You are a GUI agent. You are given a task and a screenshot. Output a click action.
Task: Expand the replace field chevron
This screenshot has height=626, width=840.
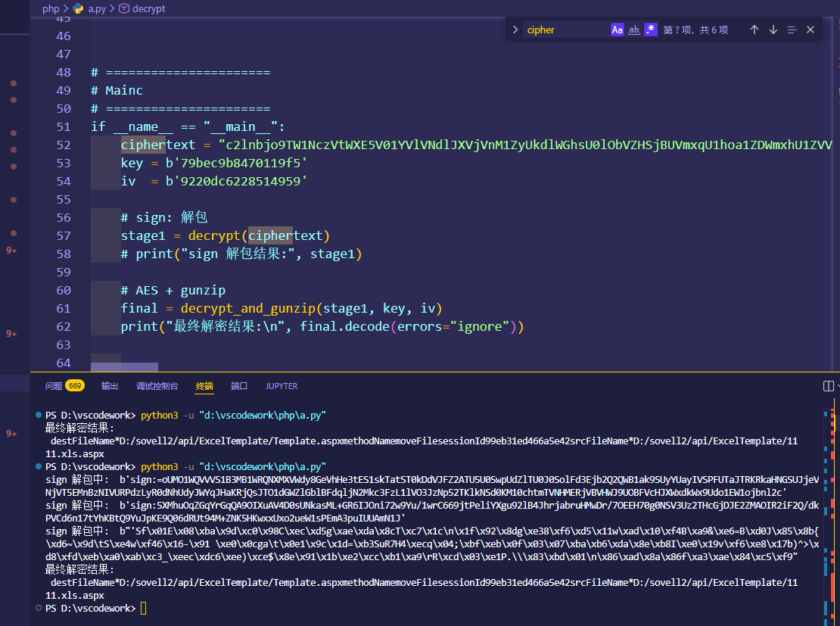tap(515, 30)
